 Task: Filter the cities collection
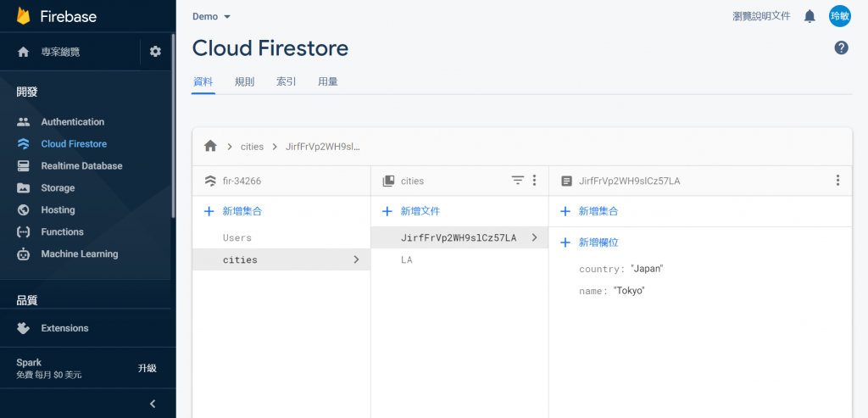coord(518,180)
